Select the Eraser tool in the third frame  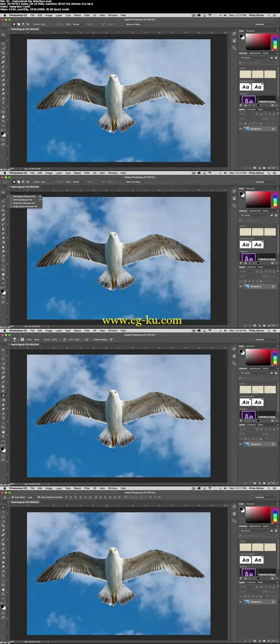[3, 395]
